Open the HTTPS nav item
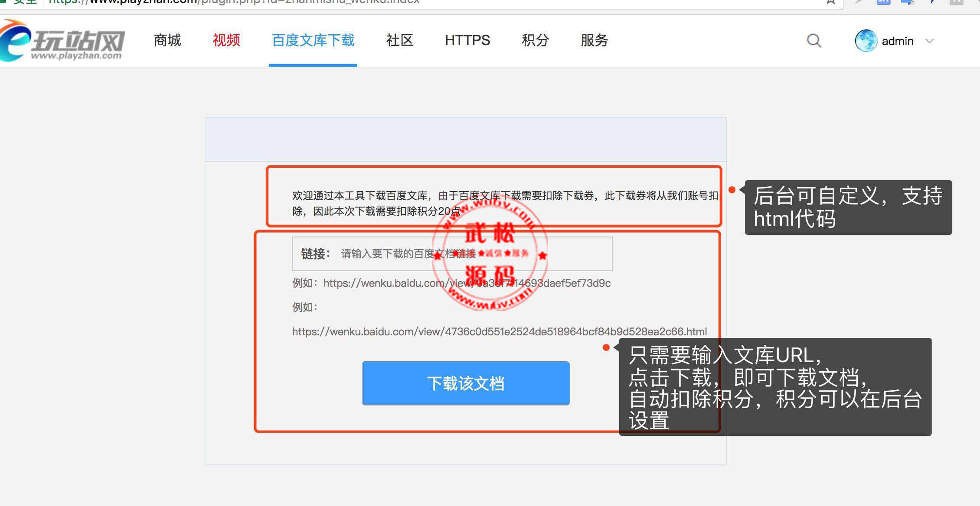980x506 pixels. [467, 40]
